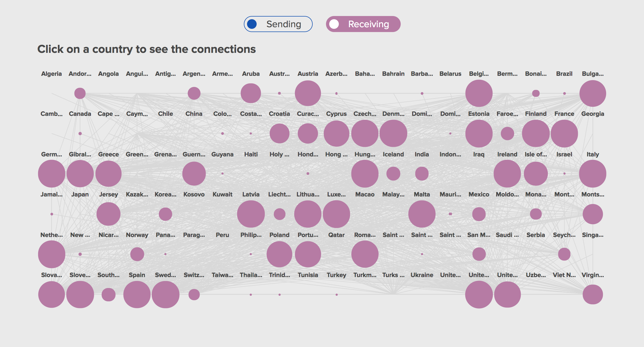The width and height of the screenshot is (644, 347).
Task: Click the small Canada dot
Action: point(80,133)
